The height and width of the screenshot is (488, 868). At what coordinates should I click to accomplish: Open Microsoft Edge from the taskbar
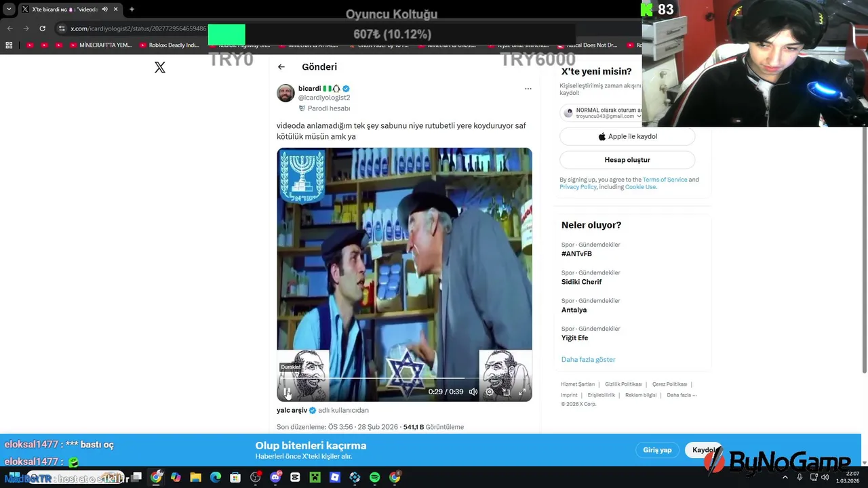click(x=216, y=477)
